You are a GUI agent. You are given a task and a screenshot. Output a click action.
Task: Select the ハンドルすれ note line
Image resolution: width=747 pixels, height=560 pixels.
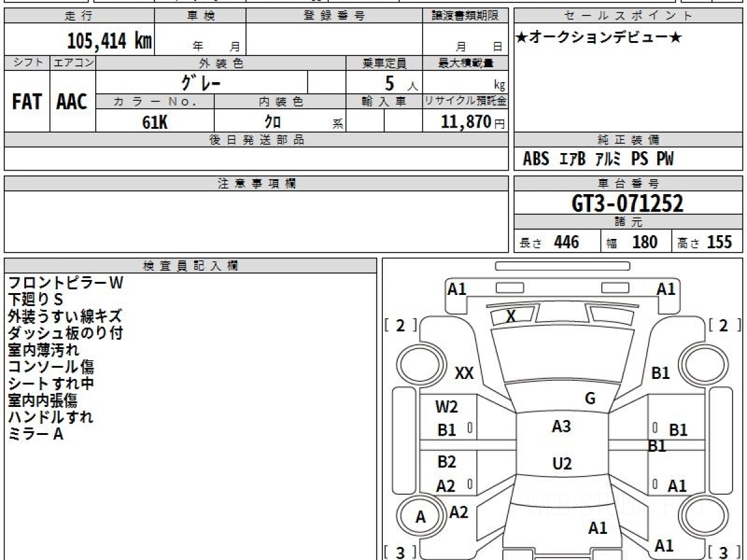[50, 417]
